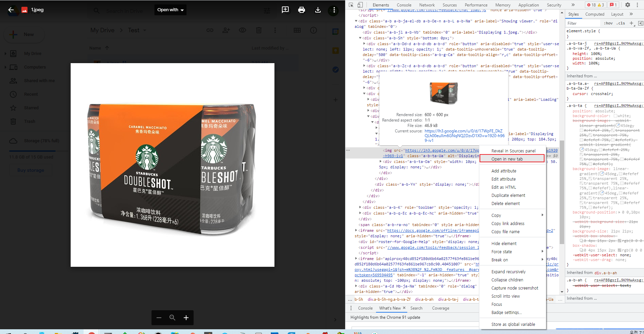Activate the DevTools inspect element picker

coord(351,5)
